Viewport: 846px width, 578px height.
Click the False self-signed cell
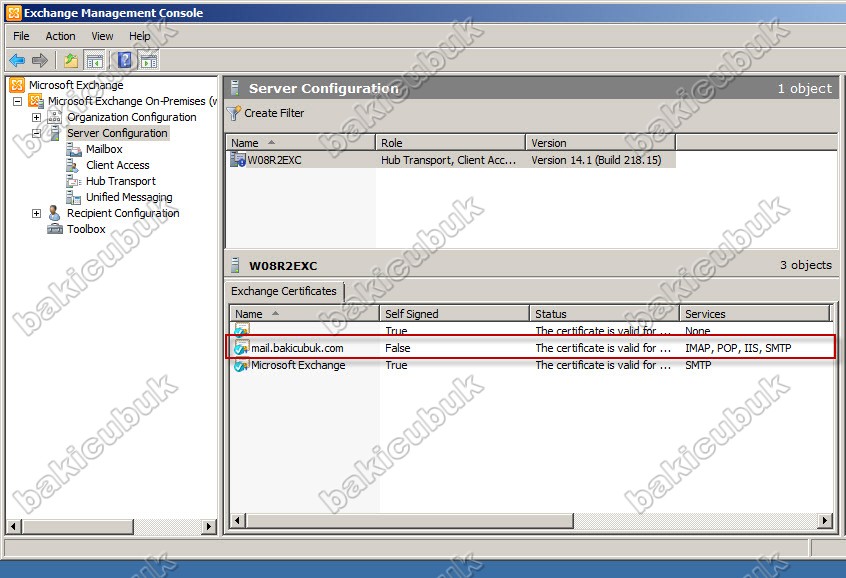(398, 348)
